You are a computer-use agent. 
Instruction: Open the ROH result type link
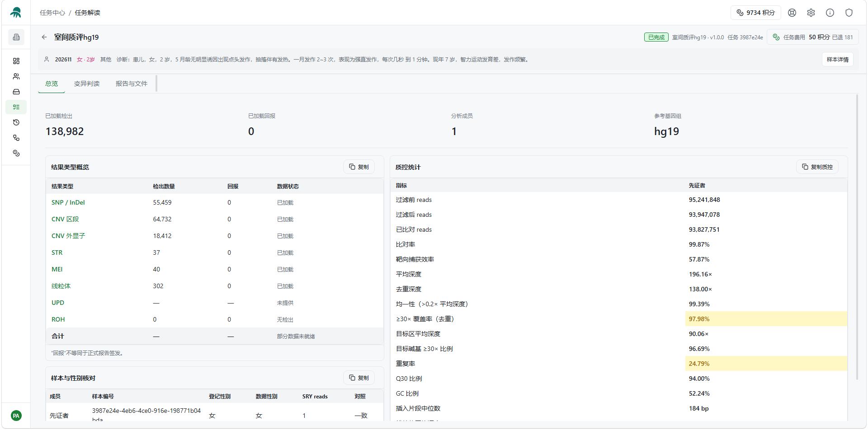click(58, 319)
